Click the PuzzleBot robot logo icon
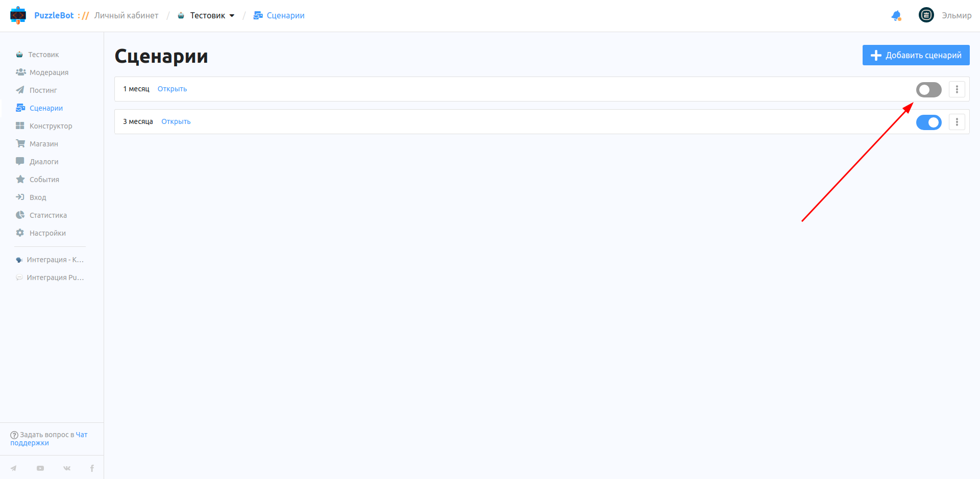The image size is (980, 479). 18,15
